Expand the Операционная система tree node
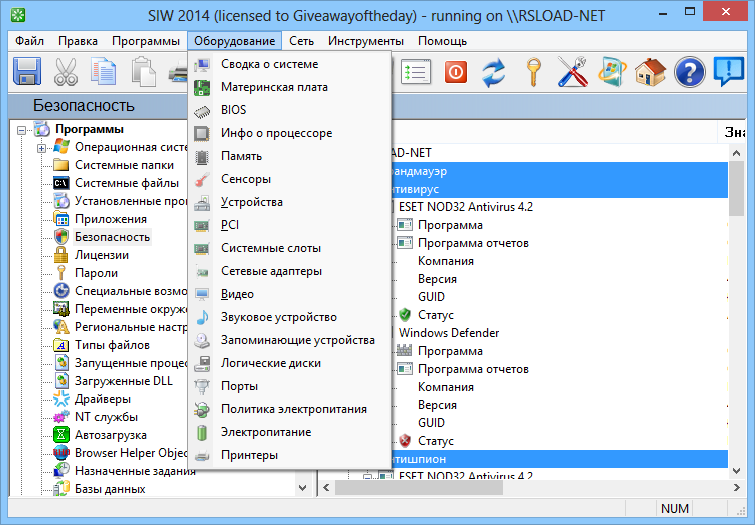The height and width of the screenshot is (525, 755). 41,148
